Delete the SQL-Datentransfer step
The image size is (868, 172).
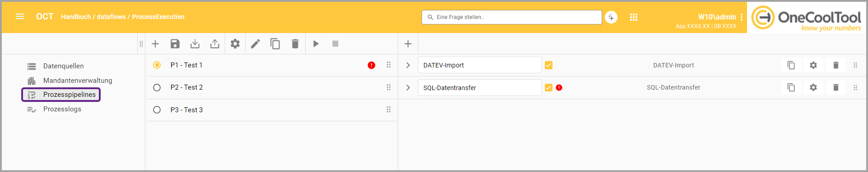[x=836, y=87]
